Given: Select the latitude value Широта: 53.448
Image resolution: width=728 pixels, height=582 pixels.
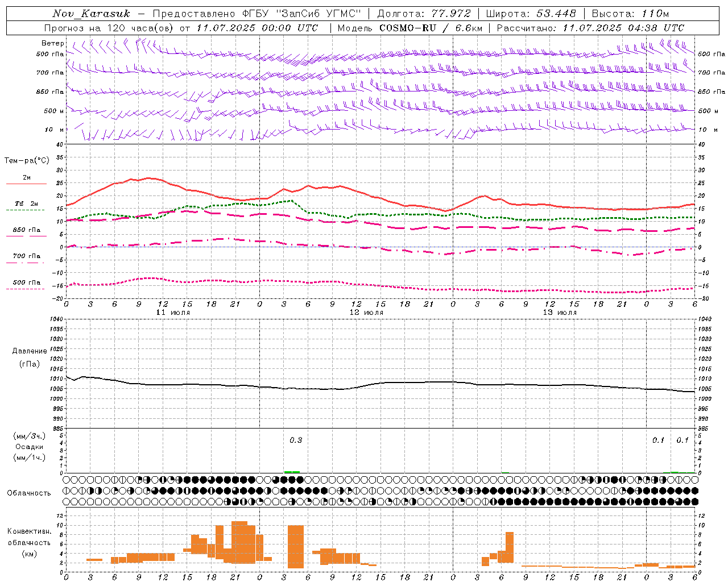Looking at the screenshot, I should click(531, 14).
